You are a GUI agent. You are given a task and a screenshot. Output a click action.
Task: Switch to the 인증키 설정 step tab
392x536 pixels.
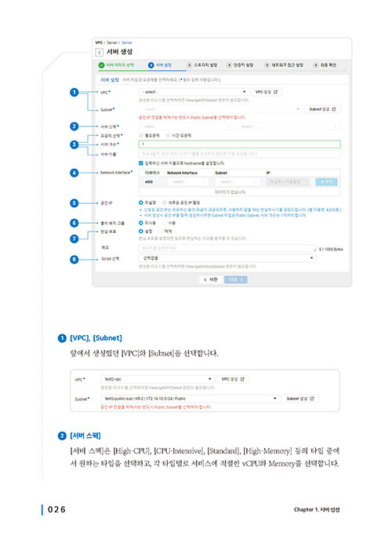[x=240, y=65]
